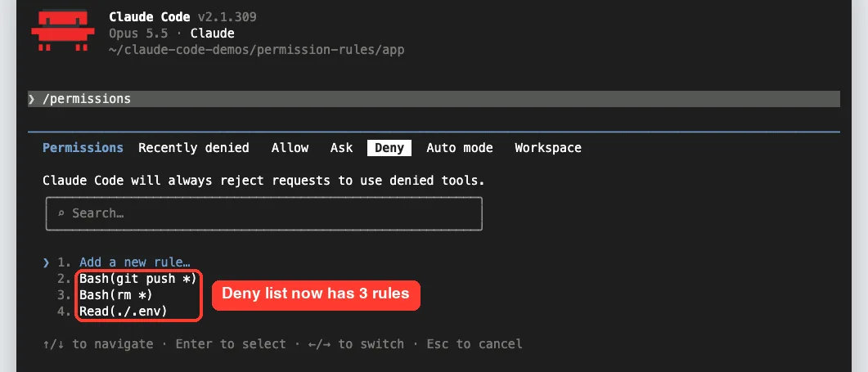The image size is (868, 372).
Task: Click the Enter to select hint
Action: click(x=231, y=343)
